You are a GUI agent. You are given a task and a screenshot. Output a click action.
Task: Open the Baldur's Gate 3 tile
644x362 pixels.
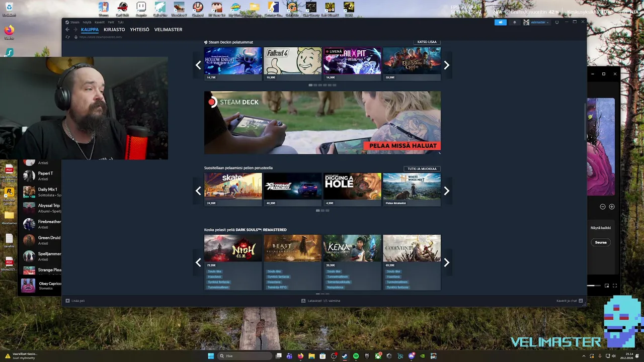pos(412,64)
